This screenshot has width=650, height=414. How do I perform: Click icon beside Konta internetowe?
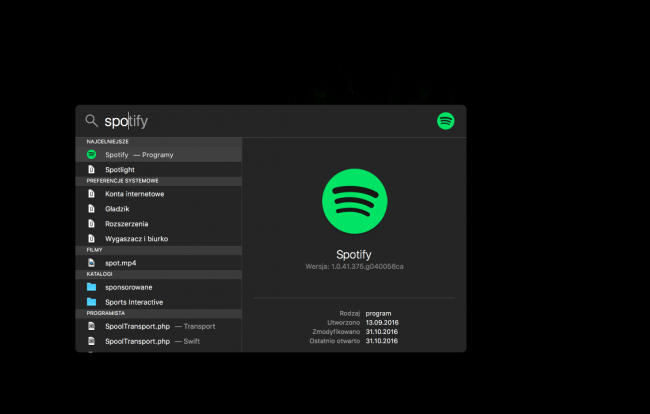92,194
